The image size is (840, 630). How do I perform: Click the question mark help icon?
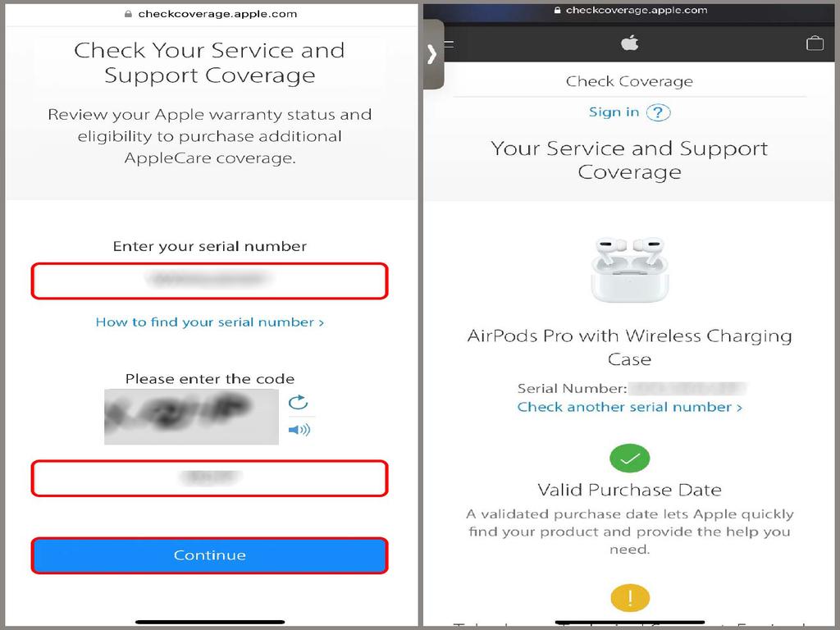tap(658, 112)
